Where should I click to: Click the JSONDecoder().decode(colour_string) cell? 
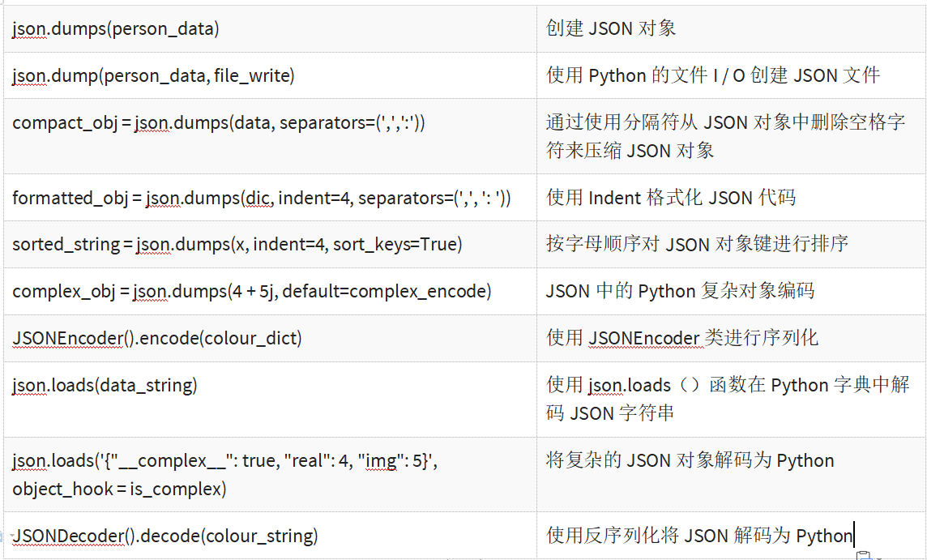point(165,536)
